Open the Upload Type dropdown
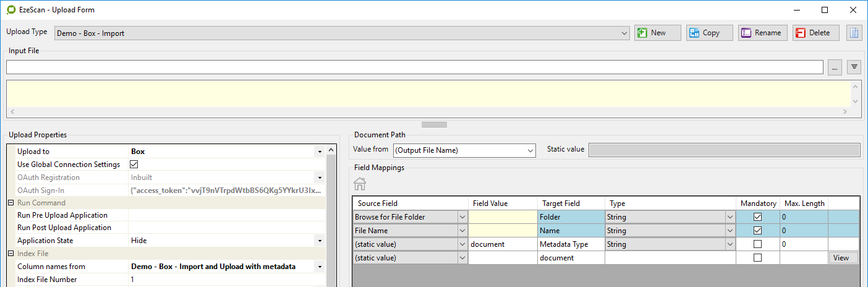Image resolution: width=868 pixels, height=287 pixels. click(624, 33)
